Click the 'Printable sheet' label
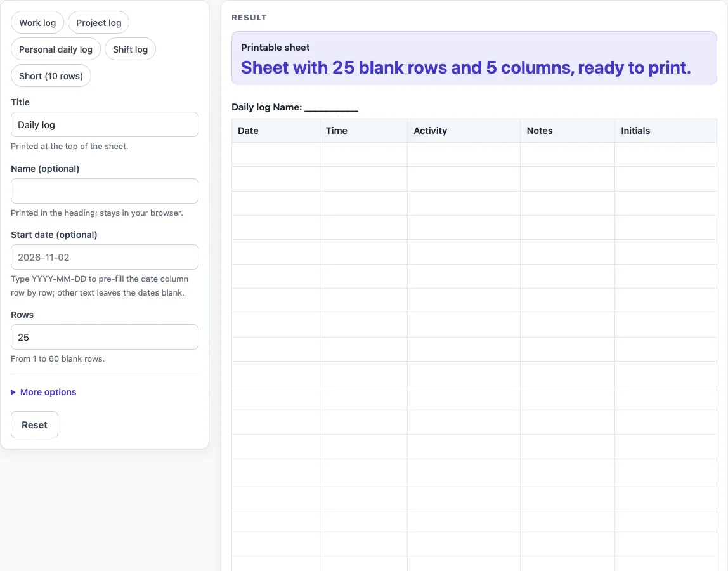 click(275, 48)
